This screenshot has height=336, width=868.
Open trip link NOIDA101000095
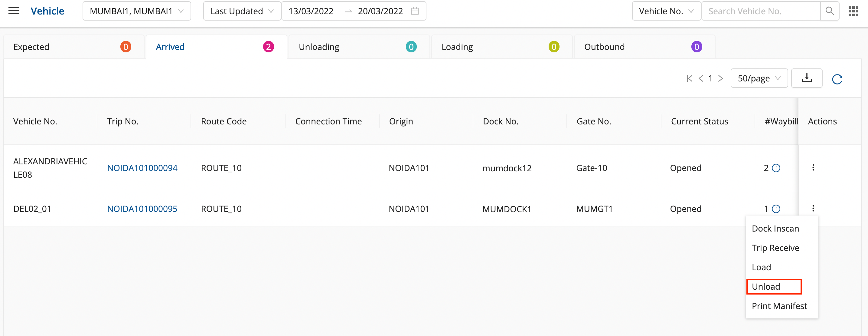tap(142, 209)
